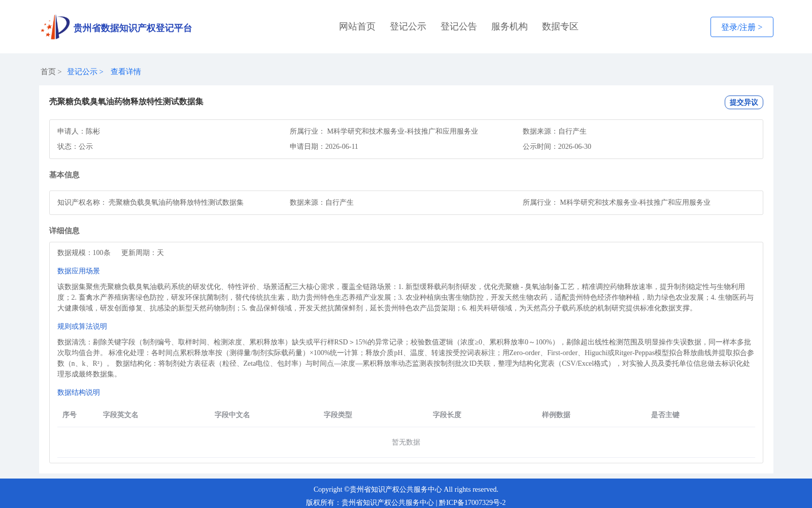The height and width of the screenshot is (508, 812).
Task: Click the 规则或算法说明 subheading
Action: point(82,326)
